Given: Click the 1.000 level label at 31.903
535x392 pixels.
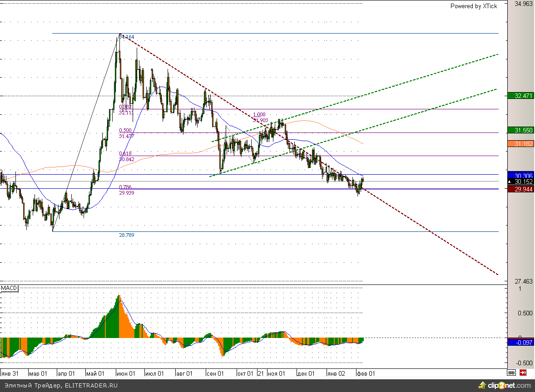Looking at the screenshot, I should click(x=259, y=115).
